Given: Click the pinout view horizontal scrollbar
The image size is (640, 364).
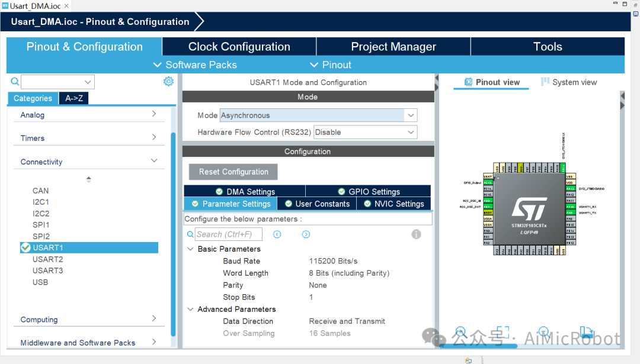Looking at the screenshot, I should click(x=478, y=346).
